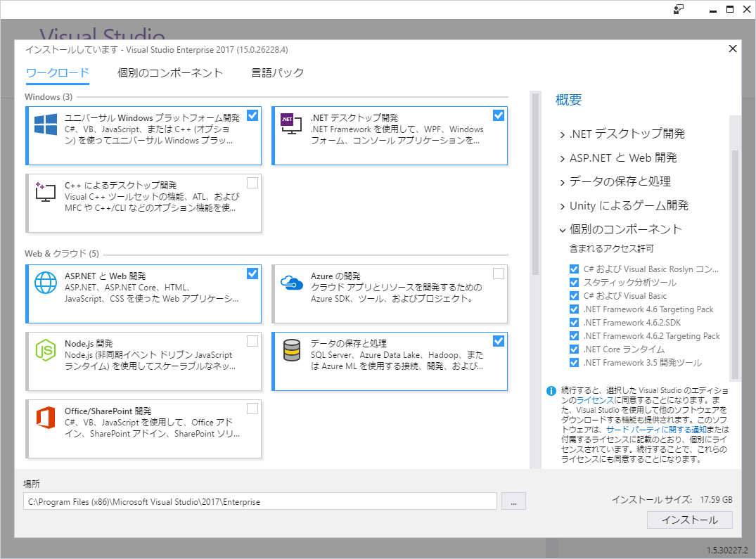Uncheck .NET Framework 3.5 開発ツール component
756x559 pixels.
tap(574, 362)
